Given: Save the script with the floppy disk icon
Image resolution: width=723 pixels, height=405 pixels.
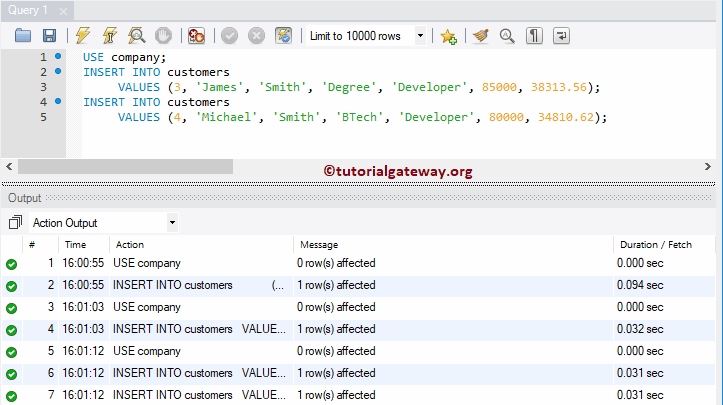Looking at the screenshot, I should click(x=49, y=36).
